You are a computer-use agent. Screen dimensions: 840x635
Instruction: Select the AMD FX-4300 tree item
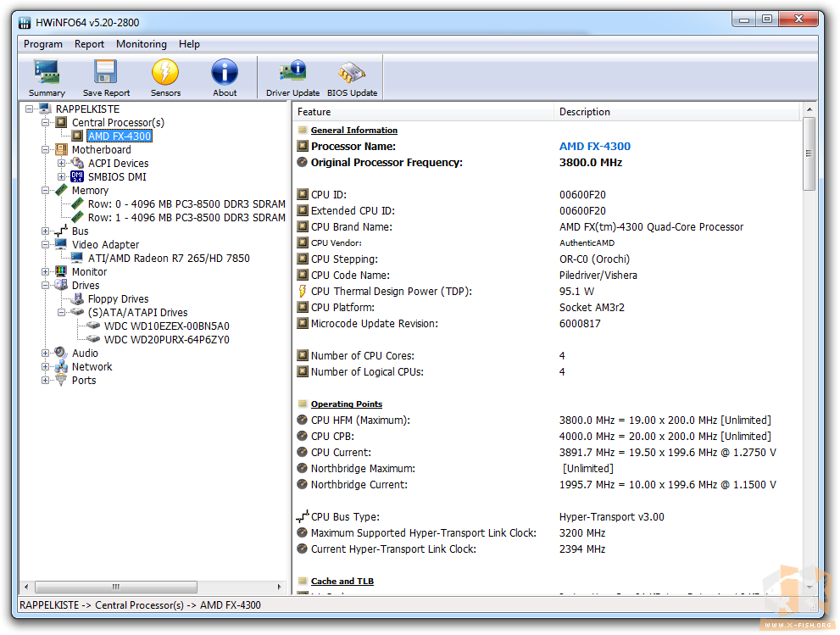[x=120, y=136]
